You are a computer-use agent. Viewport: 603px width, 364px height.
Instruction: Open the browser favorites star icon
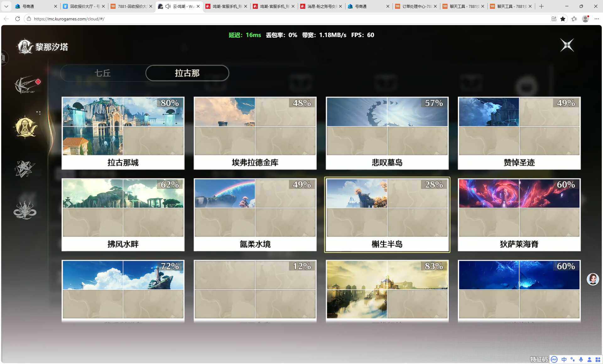563,19
